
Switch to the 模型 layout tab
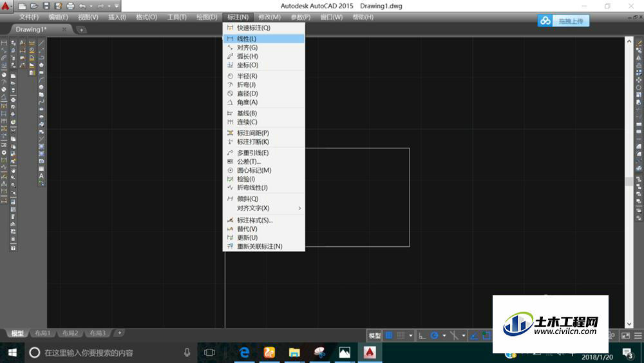17,333
